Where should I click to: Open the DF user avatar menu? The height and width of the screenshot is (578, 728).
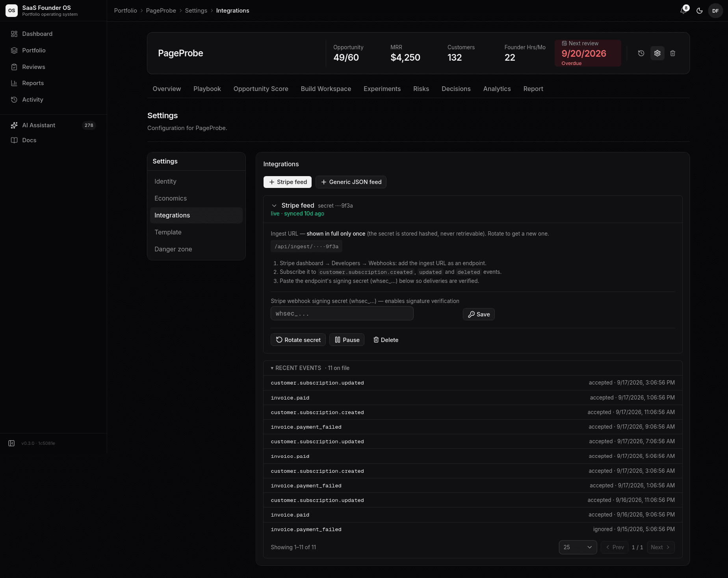click(715, 11)
